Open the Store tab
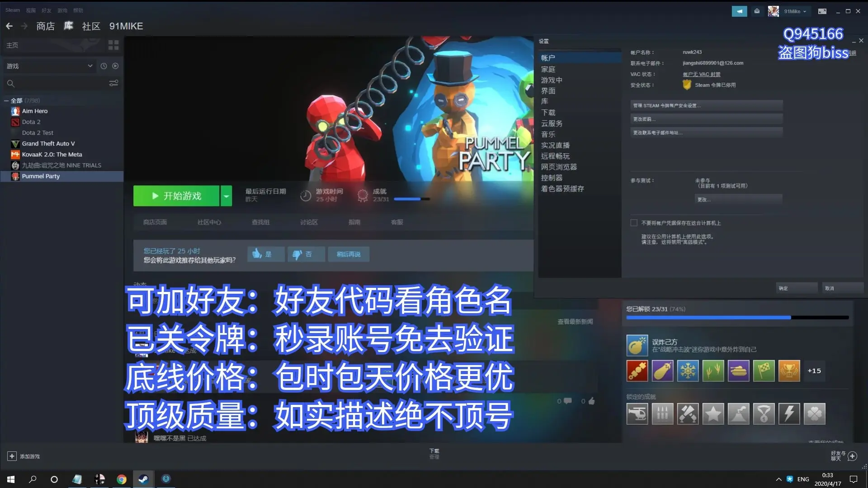The height and width of the screenshot is (488, 868). [x=45, y=26]
